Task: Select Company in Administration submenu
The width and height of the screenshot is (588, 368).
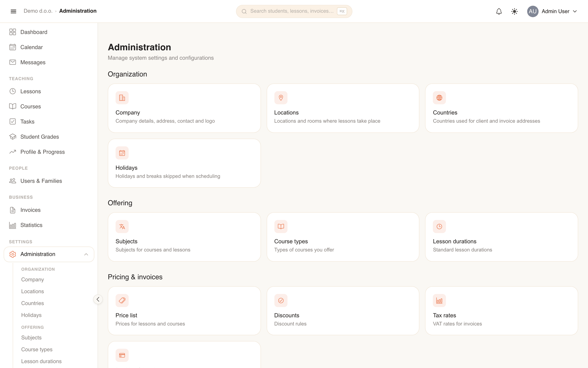Action: pos(33,280)
